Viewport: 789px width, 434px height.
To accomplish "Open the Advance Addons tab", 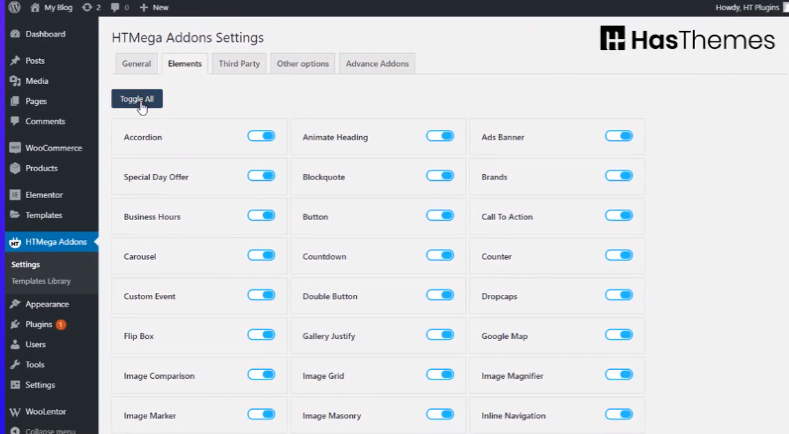I will click(x=377, y=64).
